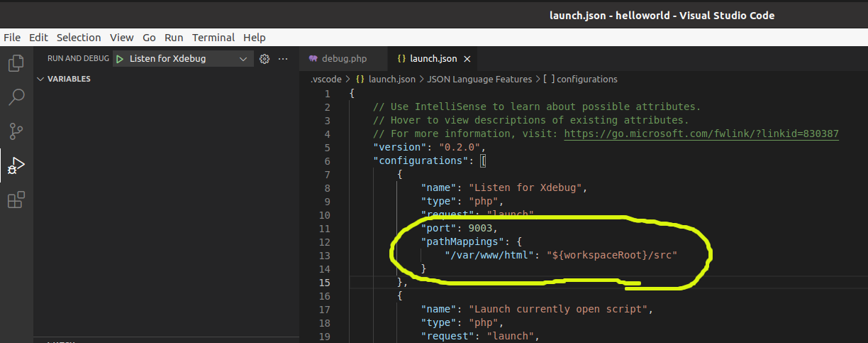Click the "version": "0.2.0" line
This screenshot has height=343, width=868.
pos(430,147)
